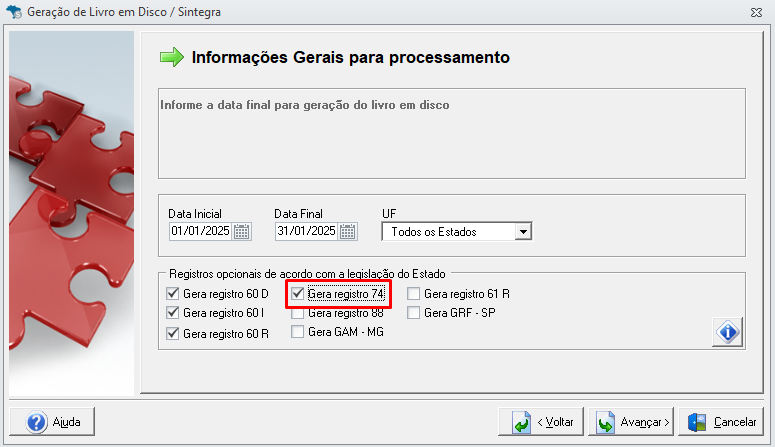Enable Gera GAM - MG checkbox
775x447 pixels.
click(298, 332)
